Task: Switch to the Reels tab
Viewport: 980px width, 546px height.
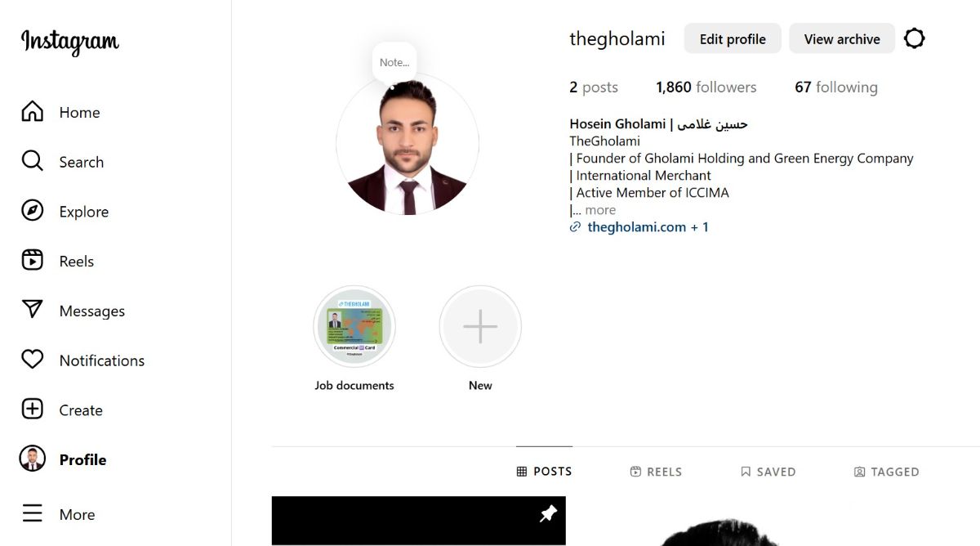Action: coord(656,472)
